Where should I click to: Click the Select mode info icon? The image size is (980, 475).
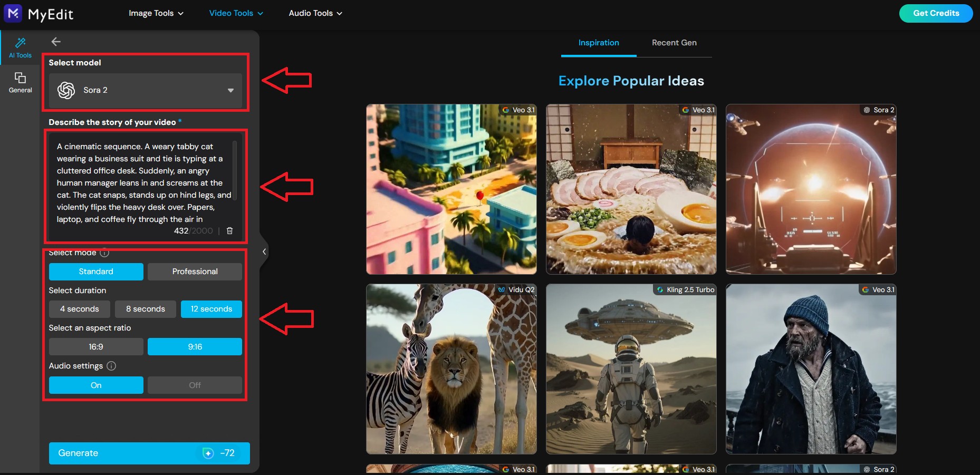tap(104, 253)
